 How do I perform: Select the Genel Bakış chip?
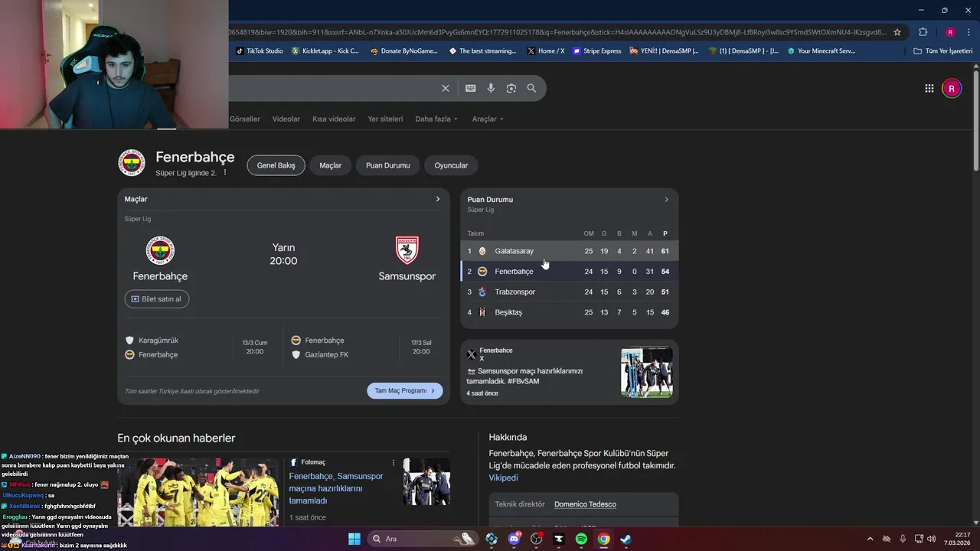(276, 165)
